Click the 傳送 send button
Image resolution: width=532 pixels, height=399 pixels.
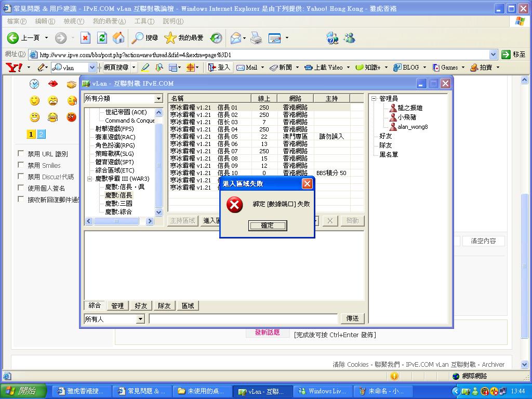tap(352, 318)
